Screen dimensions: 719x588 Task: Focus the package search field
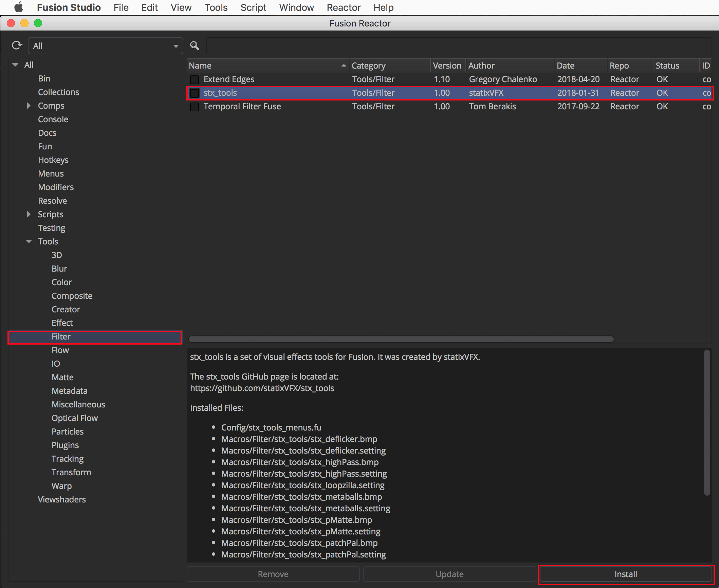pos(459,46)
